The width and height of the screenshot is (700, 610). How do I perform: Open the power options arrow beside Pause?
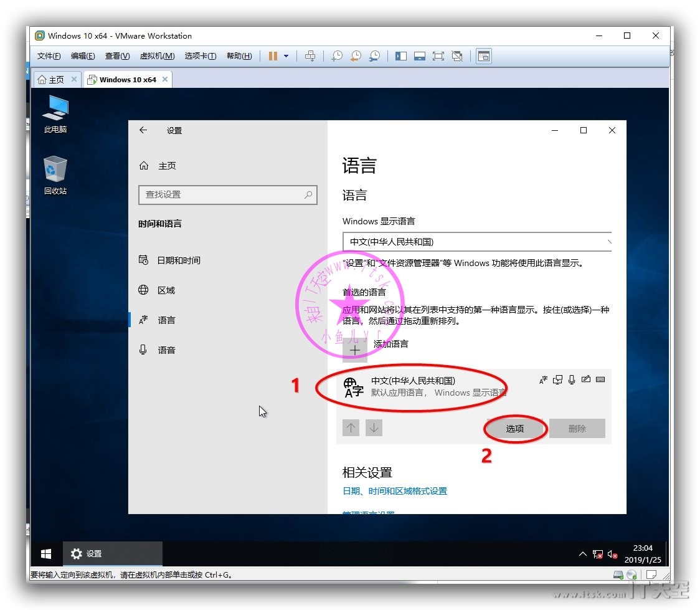286,56
